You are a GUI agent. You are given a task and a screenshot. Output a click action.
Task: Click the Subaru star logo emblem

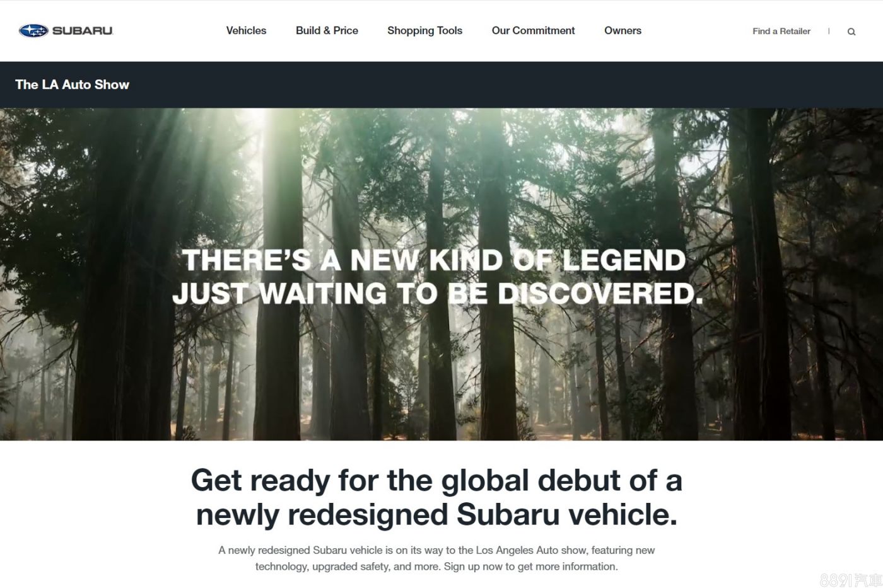coord(33,30)
